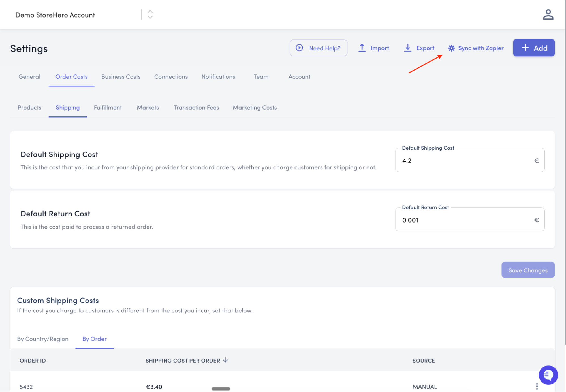Click the Sync with Zapier link
566x392 pixels.
(x=481, y=48)
